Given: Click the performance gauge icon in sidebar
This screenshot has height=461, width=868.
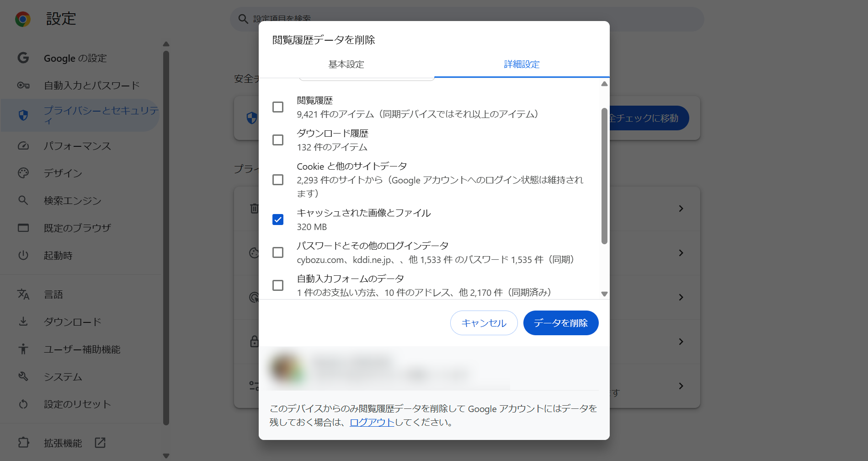Looking at the screenshot, I should 23,146.
